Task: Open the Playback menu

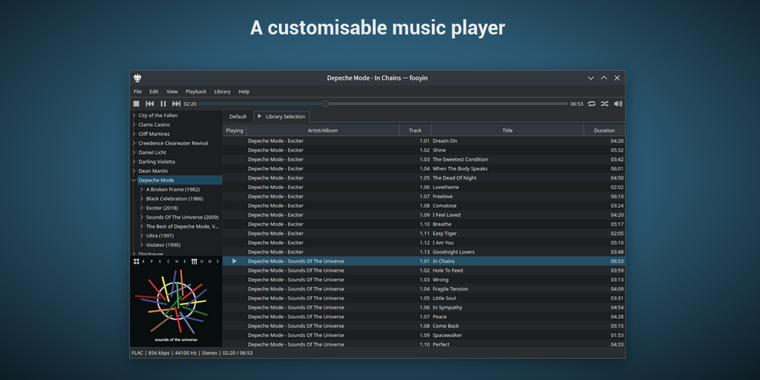Action: pos(196,92)
